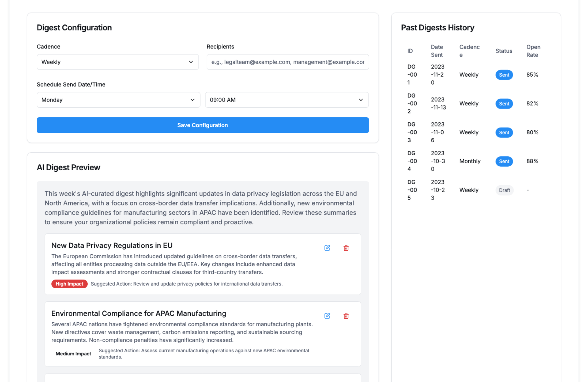This screenshot has width=588, height=382.
Task: Click the High Impact tag
Action: [70, 284]
